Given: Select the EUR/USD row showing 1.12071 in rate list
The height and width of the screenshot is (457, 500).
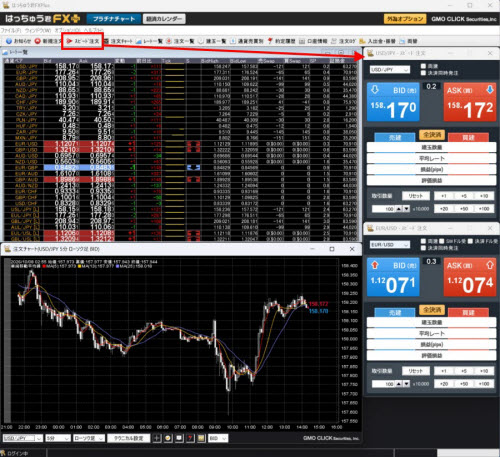Looking at the screenshot, I should click(x=180, y=144).
